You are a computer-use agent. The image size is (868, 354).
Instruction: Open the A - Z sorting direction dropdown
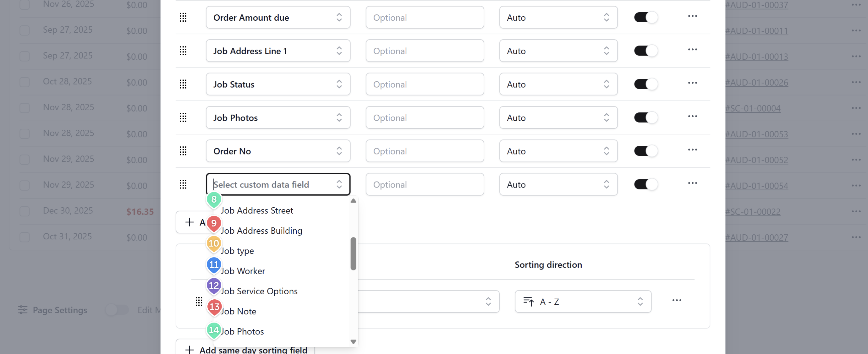coord(583,302)
